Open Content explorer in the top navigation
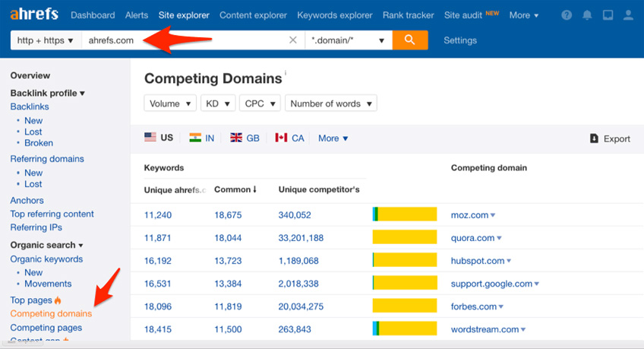 [x=253, y=15]
